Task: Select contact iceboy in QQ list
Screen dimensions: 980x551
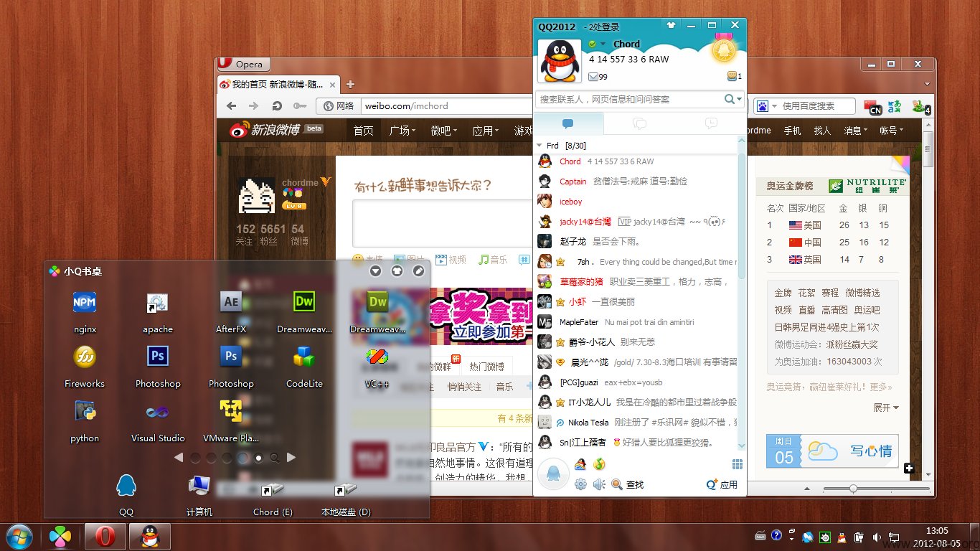Action: (636, 202)
